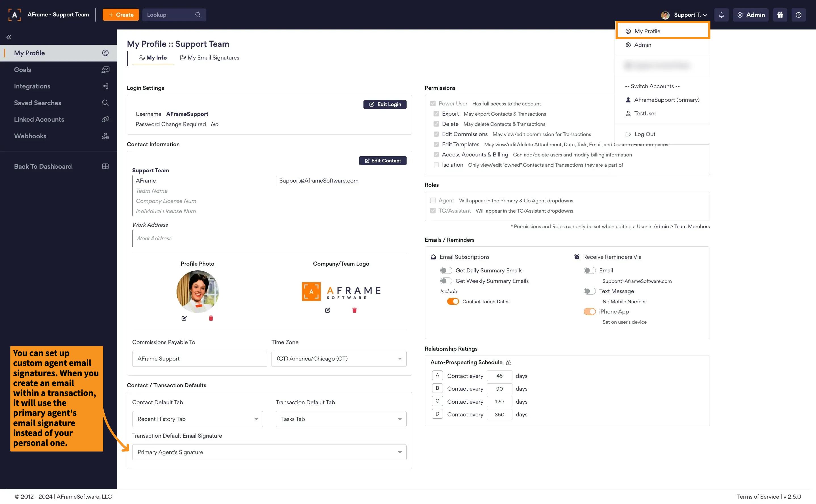Viewport: 816px width, 504px height.
Task: Toggle Text Message reminders on
Action: 590,291
